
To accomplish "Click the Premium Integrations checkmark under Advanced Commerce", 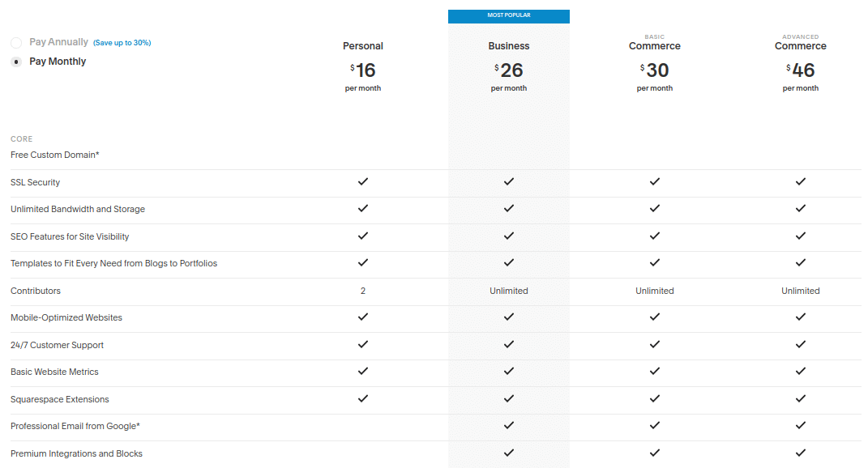I will pyautogui.click(x=801, y=453).
